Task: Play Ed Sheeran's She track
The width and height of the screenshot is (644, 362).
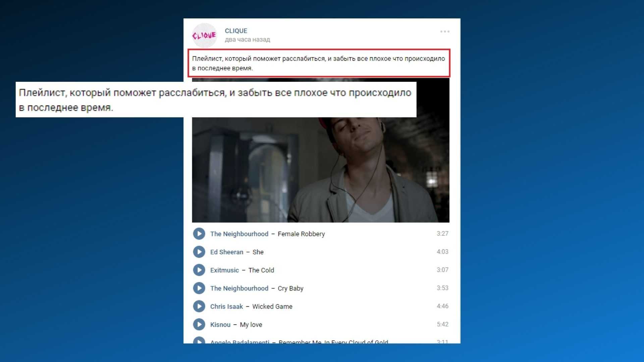Action: tap(199, 252)
